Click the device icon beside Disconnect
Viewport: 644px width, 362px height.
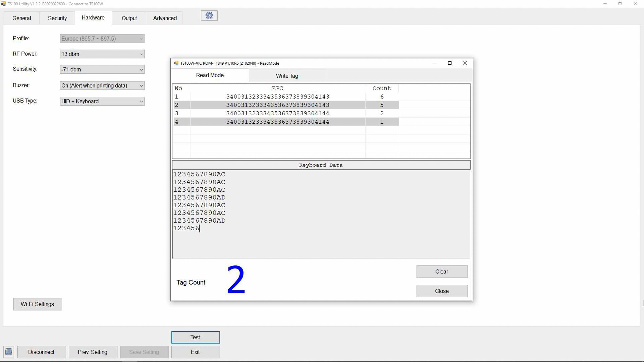point(9,352)
